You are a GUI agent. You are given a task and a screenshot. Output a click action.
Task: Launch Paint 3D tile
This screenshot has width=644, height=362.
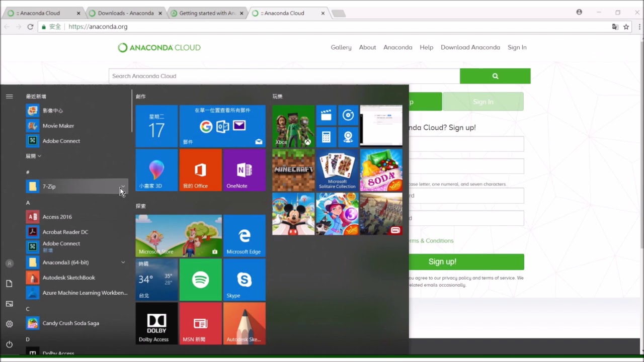point(156,170)
